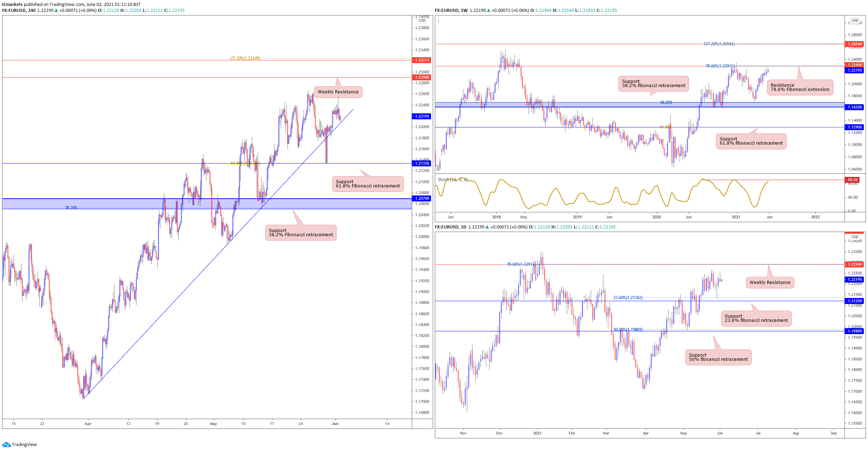Click Jun on 4-hour chart time axis
Viewport: 868px width, 451px height.
click(335, 424)
